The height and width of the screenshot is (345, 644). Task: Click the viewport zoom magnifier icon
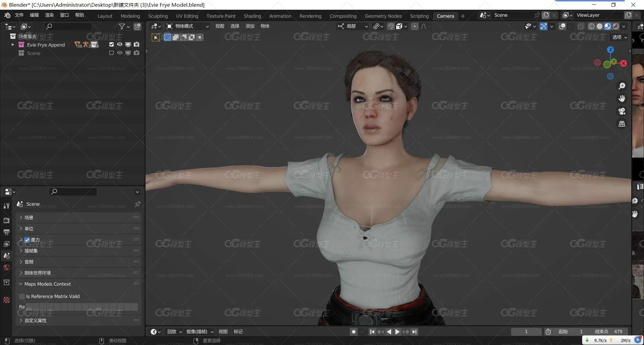pos(622,86)
